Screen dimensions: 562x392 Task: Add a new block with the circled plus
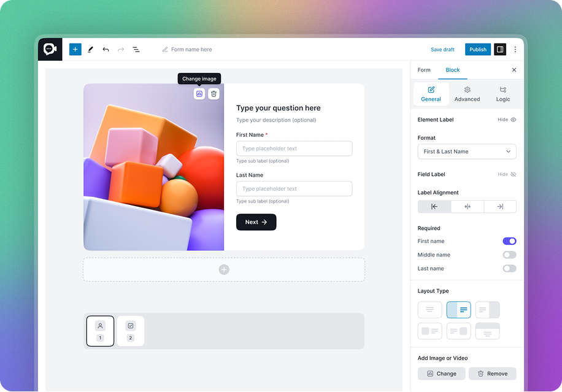click(x=224, y=269)
